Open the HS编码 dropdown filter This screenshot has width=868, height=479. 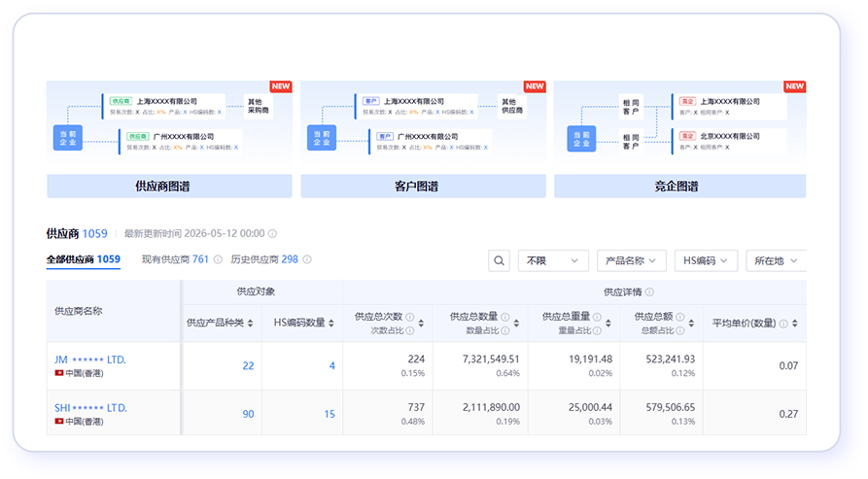[x=706, y=260]
